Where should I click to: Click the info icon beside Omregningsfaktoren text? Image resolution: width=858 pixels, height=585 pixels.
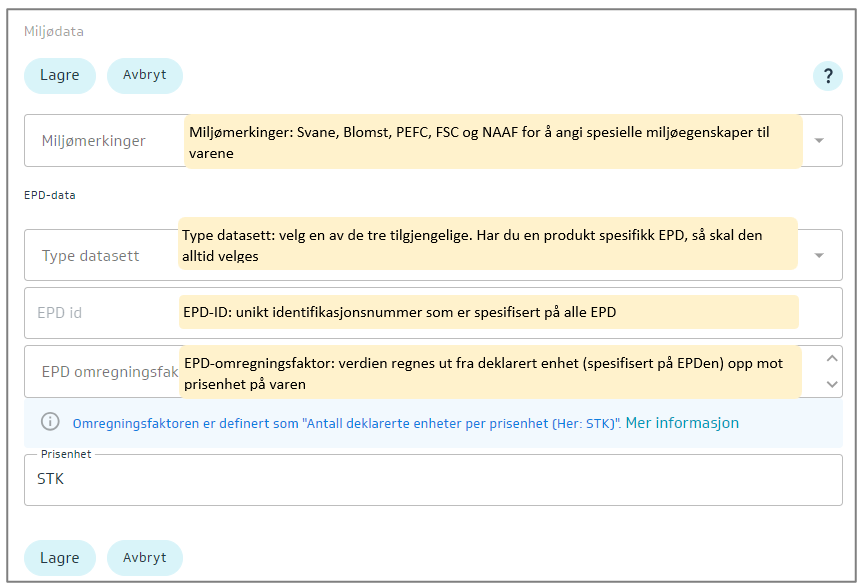[49, 423]
